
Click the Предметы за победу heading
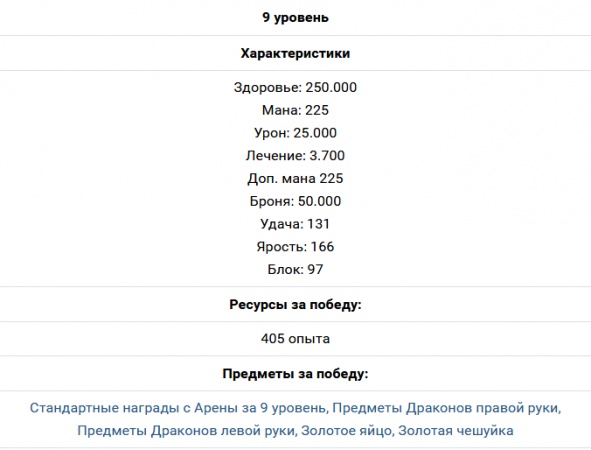(x=296, y=374)
